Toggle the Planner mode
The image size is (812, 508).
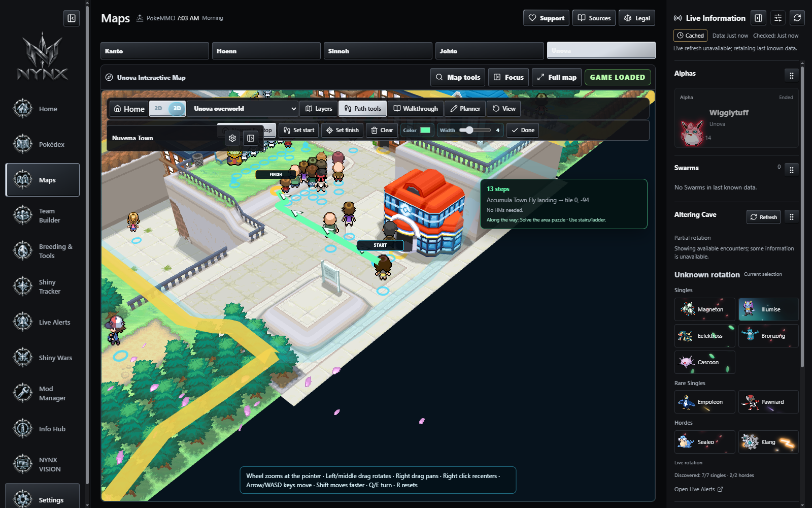pyautogui.click(x=465, y=109)
